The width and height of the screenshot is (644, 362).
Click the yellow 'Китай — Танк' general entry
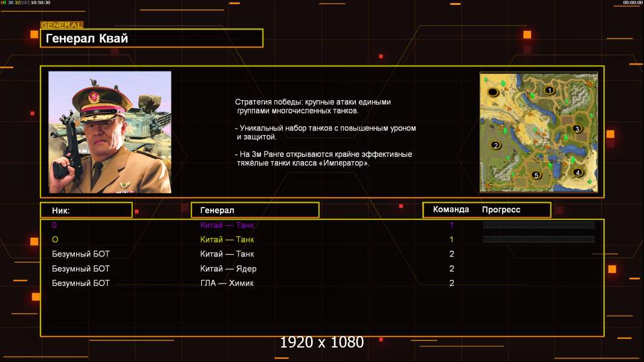point(227,240)
